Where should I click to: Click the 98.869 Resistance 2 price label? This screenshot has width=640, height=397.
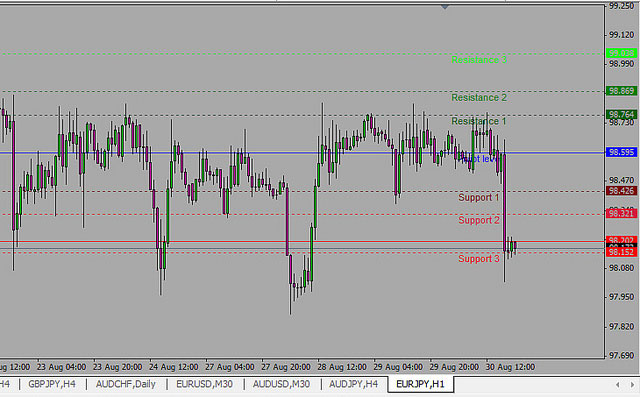tap(621, 91)
